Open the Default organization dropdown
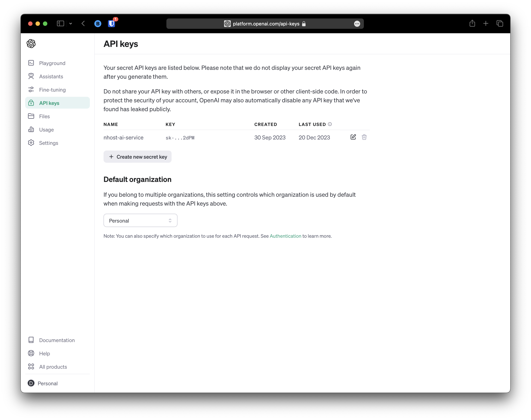Viewport: 531px width, 420px height. [140, 220]
